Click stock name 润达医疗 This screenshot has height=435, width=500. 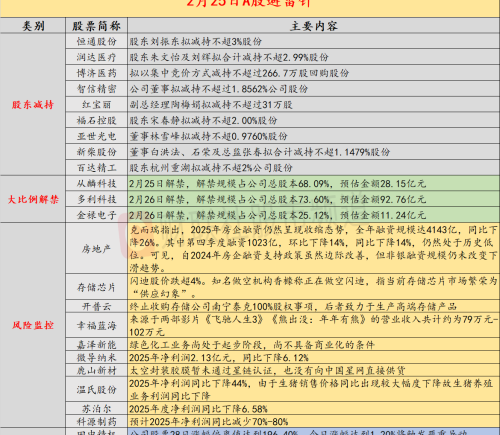pos(96,57)
